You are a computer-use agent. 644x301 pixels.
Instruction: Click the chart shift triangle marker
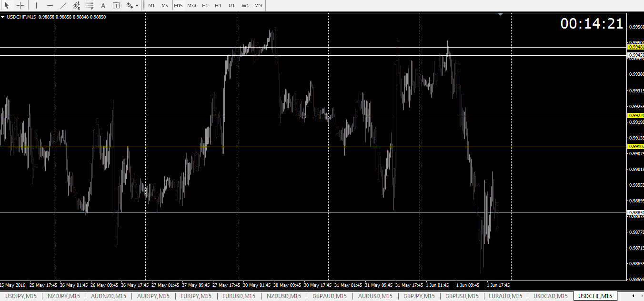(x=500, y=15)
